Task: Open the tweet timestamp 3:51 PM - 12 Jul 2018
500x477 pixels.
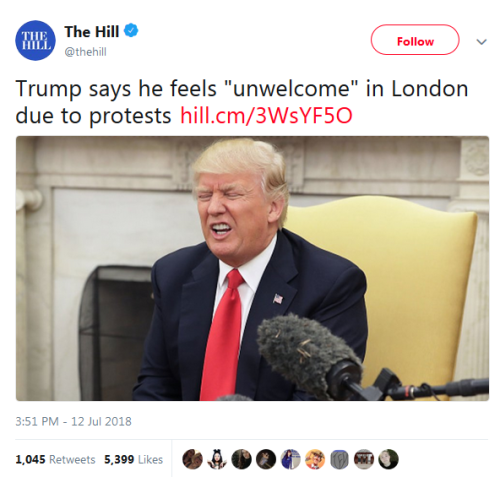Action: [x=74, y=421]
